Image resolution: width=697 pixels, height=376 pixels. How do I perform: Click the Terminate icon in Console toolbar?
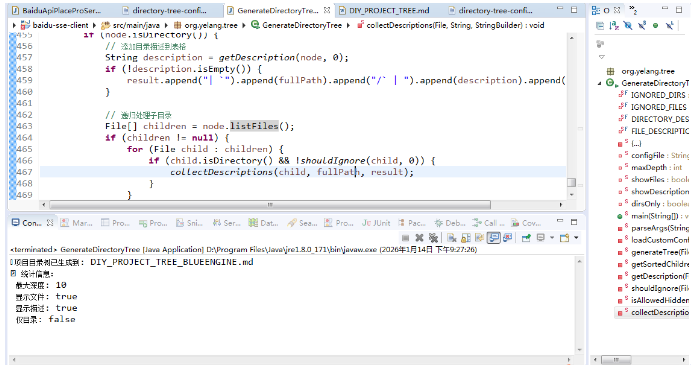tap(405, 238)
